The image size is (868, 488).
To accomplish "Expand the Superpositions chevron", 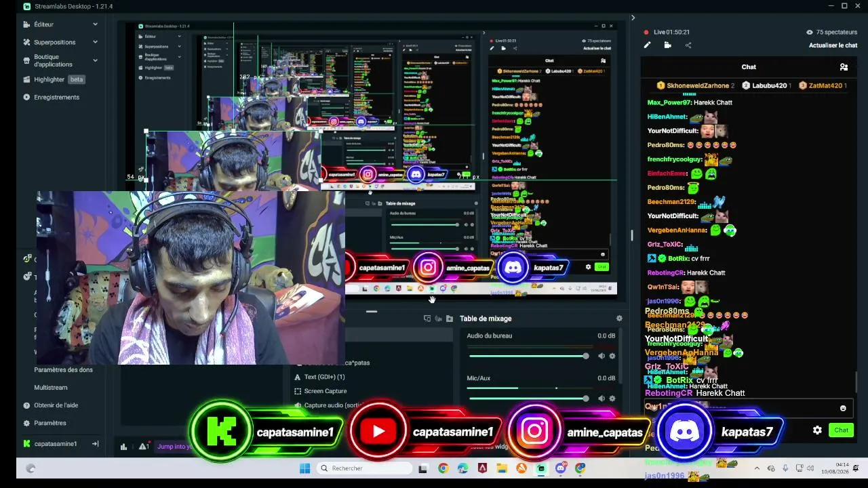I will pos(95,42).
